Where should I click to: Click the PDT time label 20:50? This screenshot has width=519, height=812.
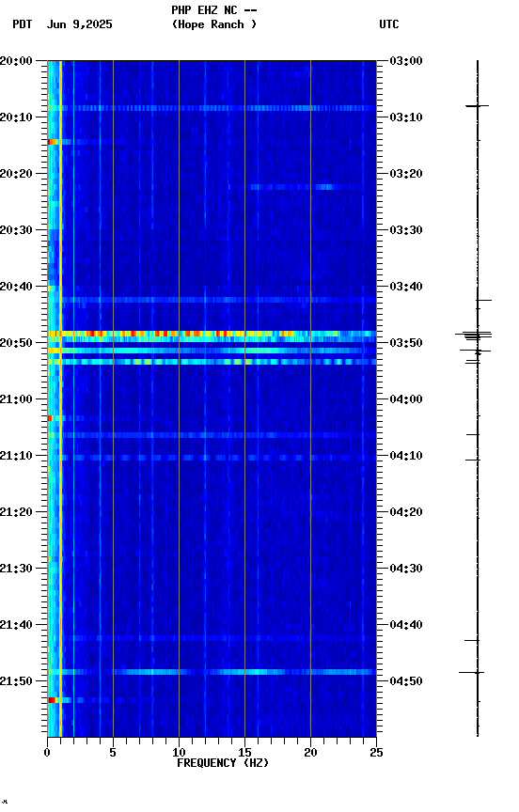[x=16, y=343]
